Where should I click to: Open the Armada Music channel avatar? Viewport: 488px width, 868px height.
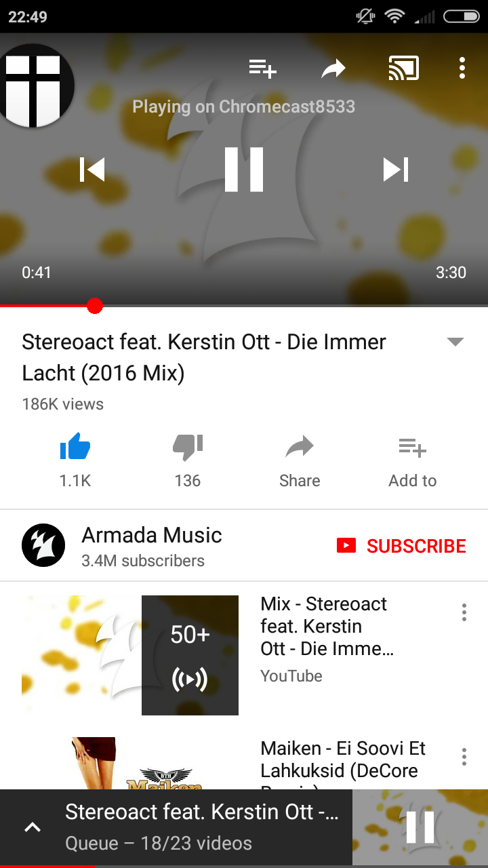click(x=43, y=545)
